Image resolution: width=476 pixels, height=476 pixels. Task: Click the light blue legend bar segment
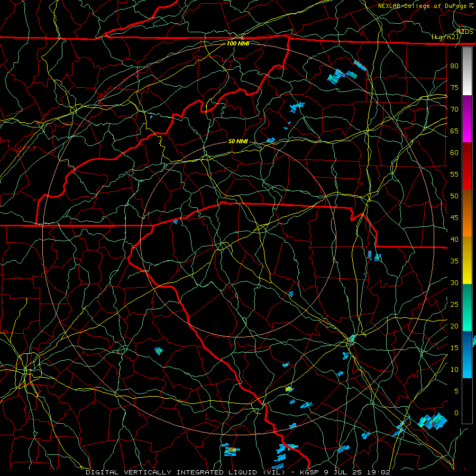tap(467, 354)
